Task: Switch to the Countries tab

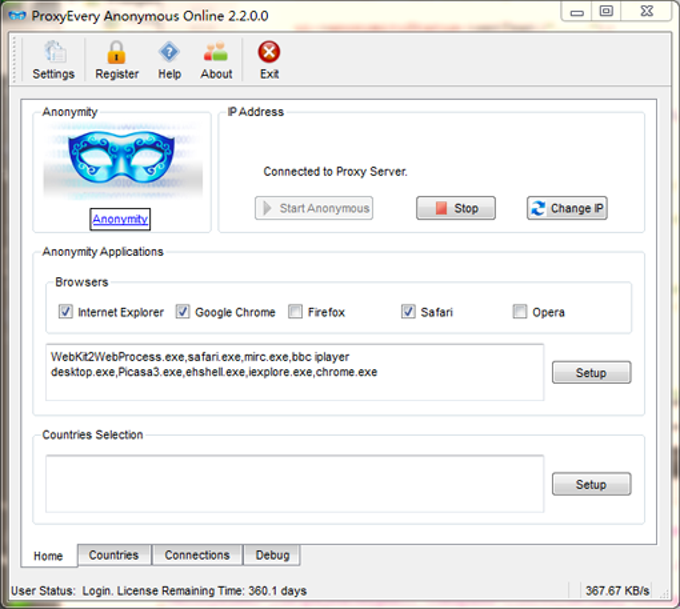Action: [x=114, y=555]
